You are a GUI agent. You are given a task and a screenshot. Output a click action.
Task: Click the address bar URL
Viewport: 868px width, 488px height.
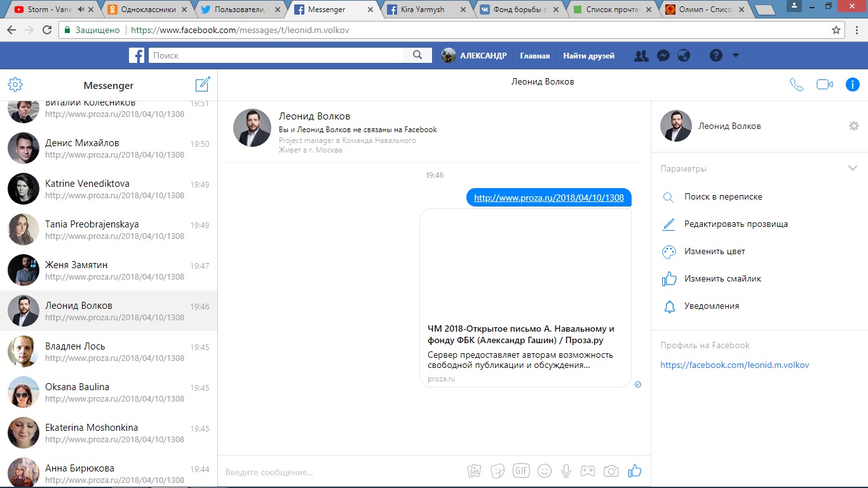(x=240, y=30)
